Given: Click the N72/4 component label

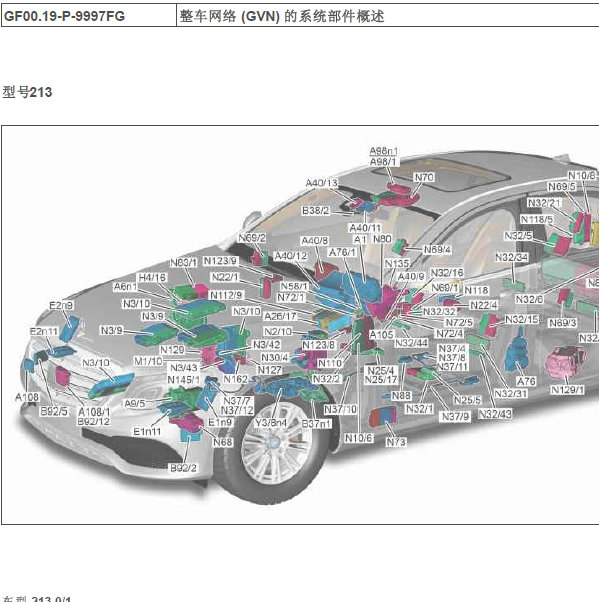Looking at the screenshot, I should pyautogui.click(x=450, y=334).
